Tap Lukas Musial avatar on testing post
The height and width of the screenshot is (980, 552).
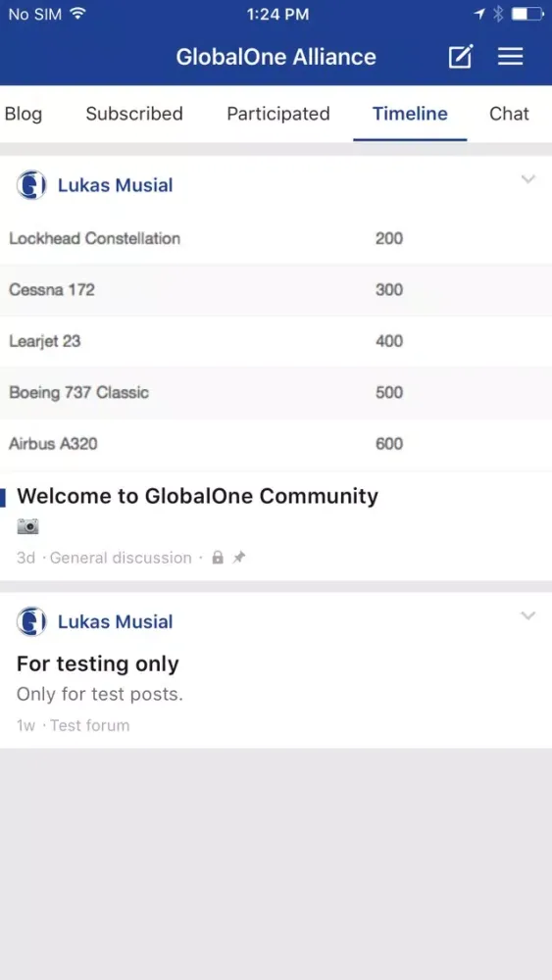click(x=31, y=622)
